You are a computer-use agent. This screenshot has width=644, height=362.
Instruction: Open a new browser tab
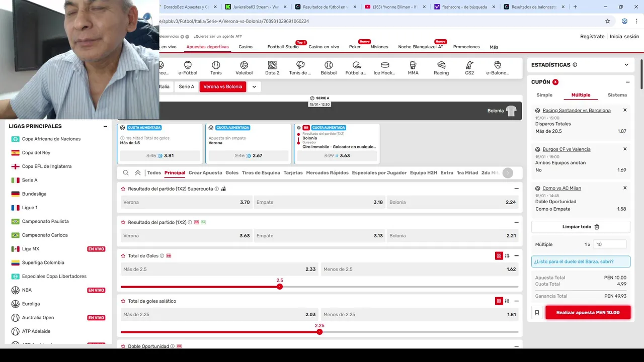point(575,7)
